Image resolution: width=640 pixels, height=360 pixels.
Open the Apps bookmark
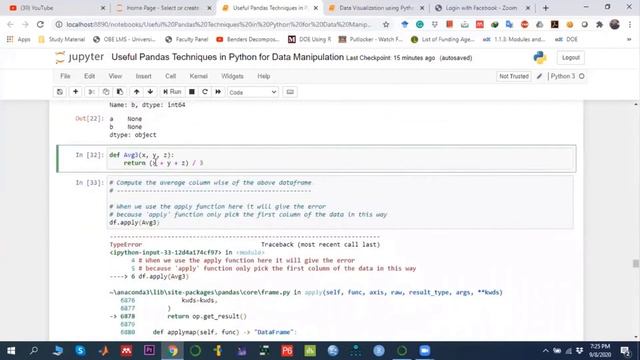(x=19, y=39)
